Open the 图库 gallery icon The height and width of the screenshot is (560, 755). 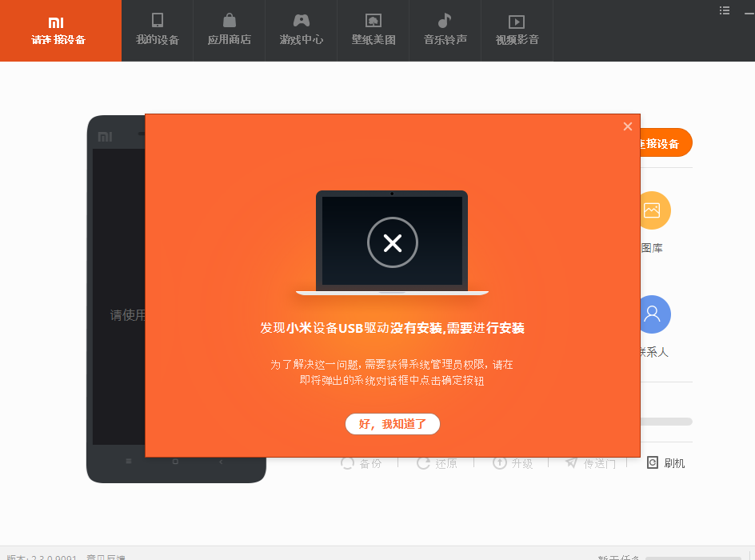[655, 210]
